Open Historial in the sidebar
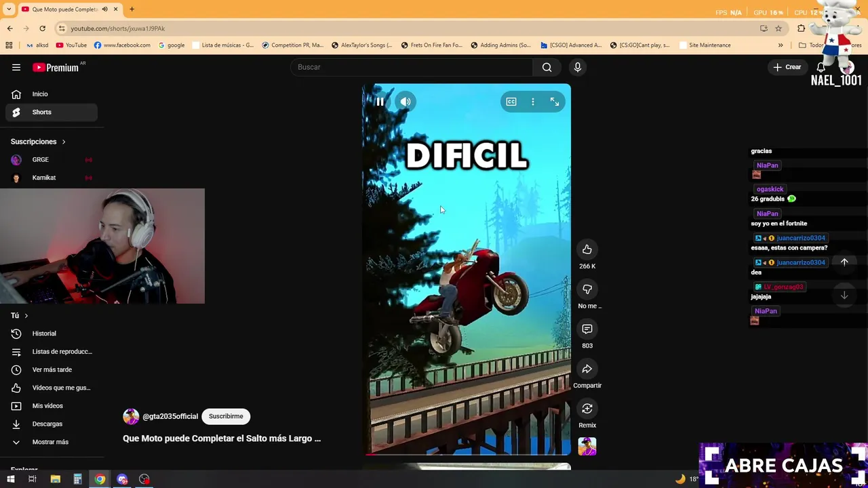868x488 pixels. pos(52,333)
